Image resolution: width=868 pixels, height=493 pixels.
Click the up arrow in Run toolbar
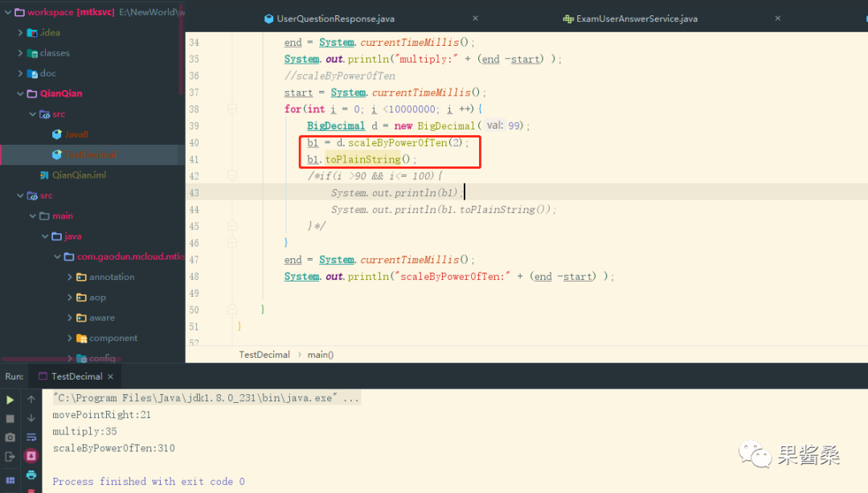click(31, 400)
